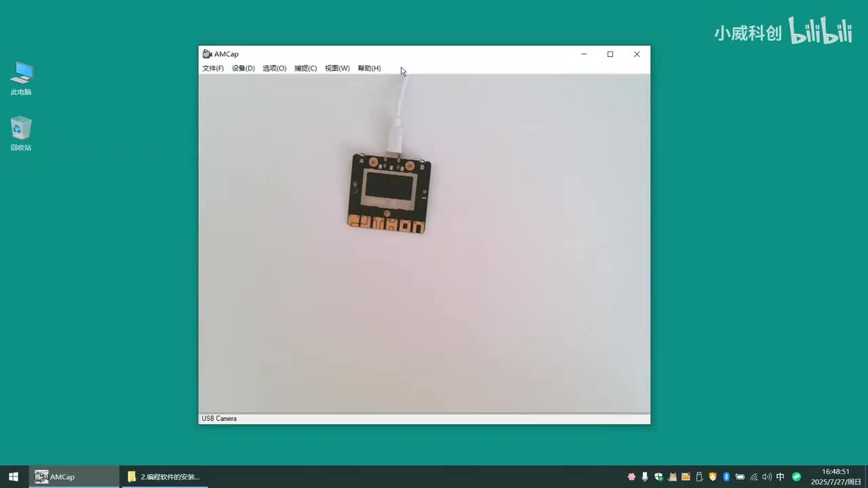Open the 帮助(H) menu
Viewport: 868px width, 488px height.
370,68
